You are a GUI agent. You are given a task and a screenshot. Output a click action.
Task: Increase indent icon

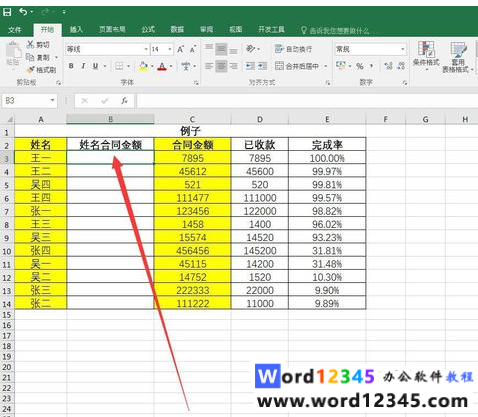pos(263,66)
